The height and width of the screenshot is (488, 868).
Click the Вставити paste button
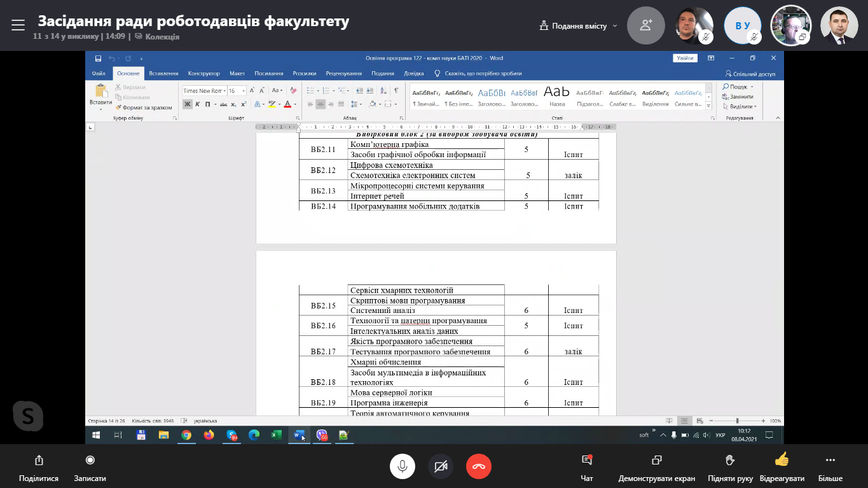(x=100, y=95)
